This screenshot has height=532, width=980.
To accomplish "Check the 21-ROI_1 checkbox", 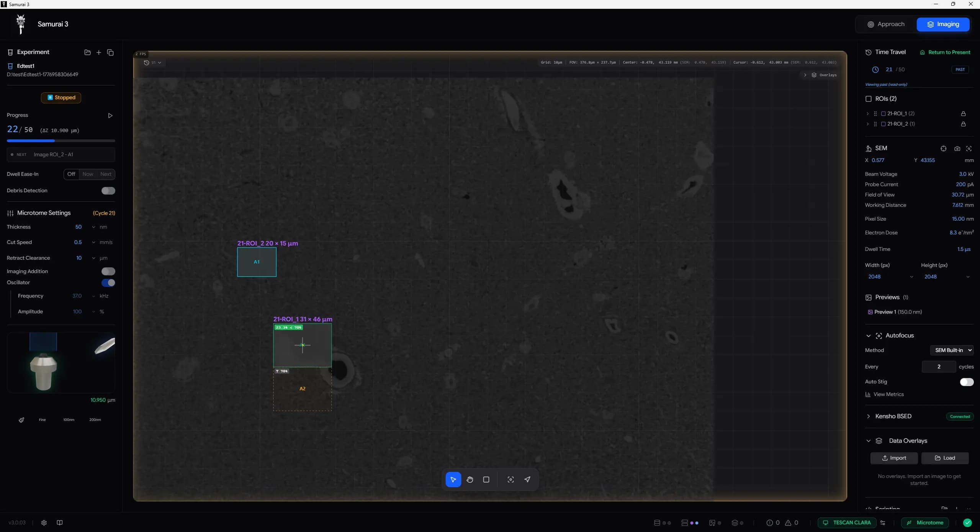I will coord(883,114).
